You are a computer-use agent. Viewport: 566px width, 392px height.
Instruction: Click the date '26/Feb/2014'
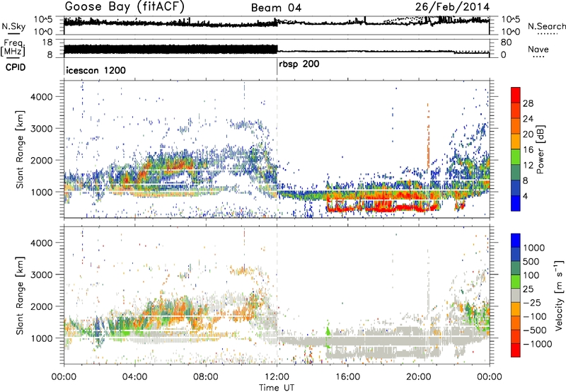coord(452,7)
